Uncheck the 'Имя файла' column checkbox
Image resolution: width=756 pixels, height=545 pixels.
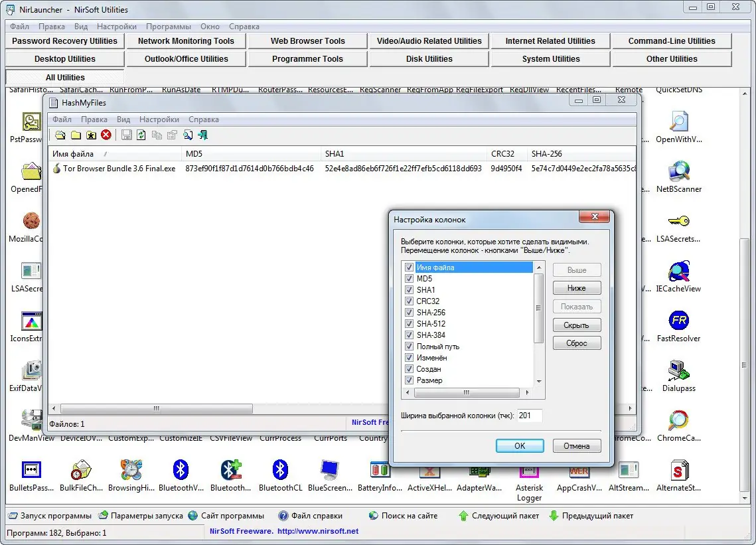tap(409, 268)
